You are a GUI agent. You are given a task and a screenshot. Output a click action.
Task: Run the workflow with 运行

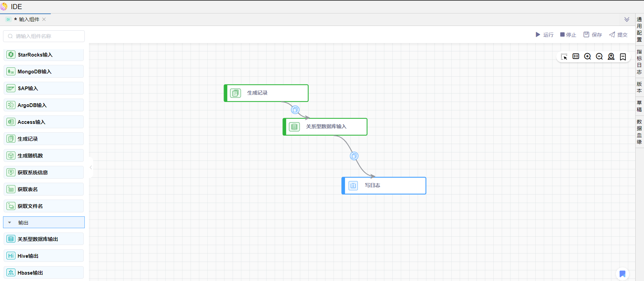pos(544,35)
